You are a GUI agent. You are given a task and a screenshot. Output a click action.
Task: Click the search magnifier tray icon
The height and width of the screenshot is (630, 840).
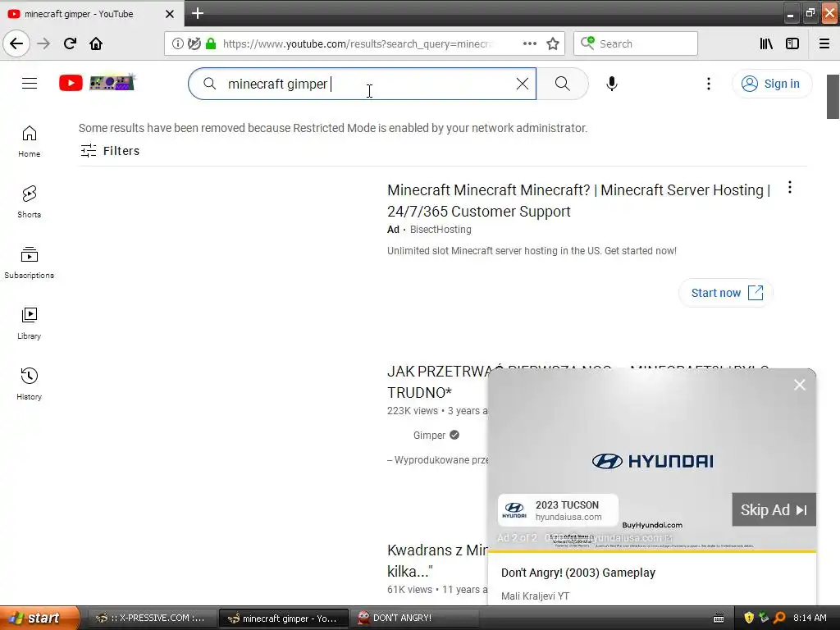[x=779, y=618]
